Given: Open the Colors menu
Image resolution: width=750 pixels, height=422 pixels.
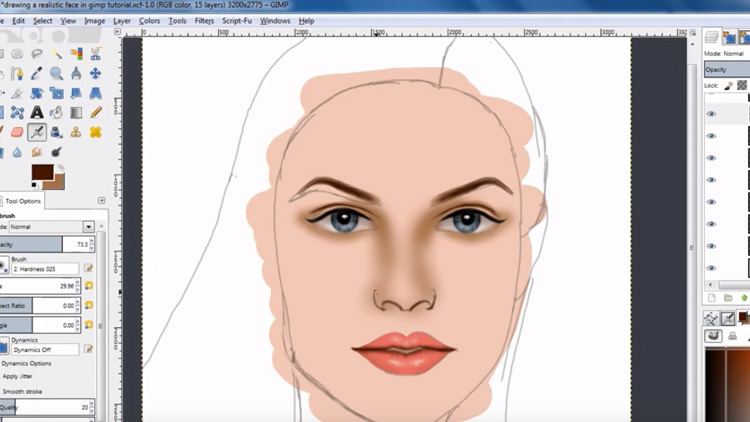Looking at the screenshot, I should (149, 20).
